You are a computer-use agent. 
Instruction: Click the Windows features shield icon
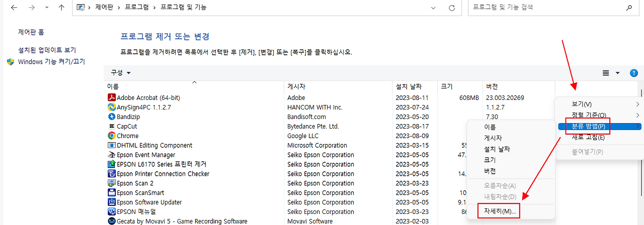(11, 62)
